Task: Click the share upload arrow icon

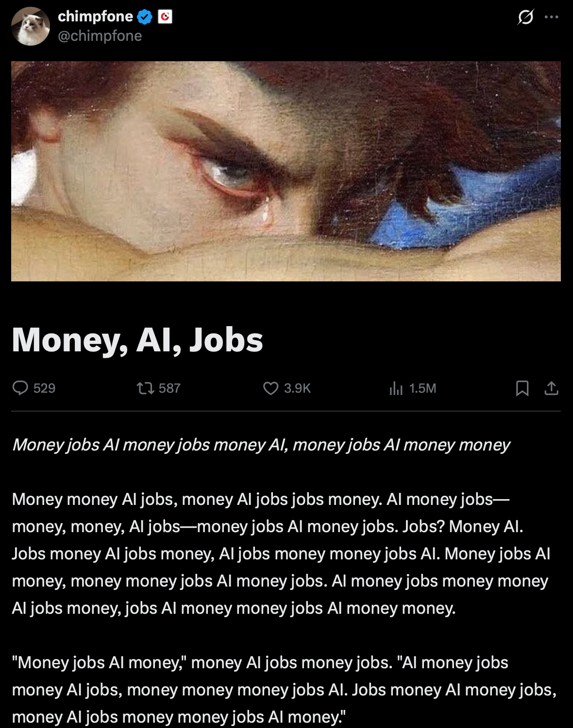Action: click(x=552, y=388)
